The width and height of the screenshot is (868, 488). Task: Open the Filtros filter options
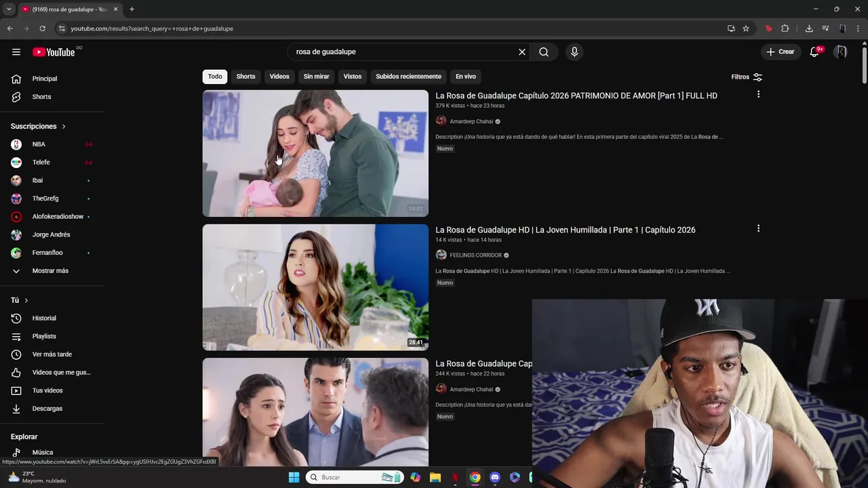pyautogui.click(x=747, y=77)
